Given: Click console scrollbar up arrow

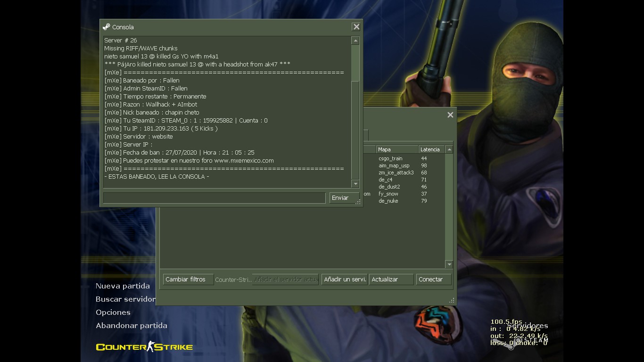Looking at the screenshot, I should click(x=355, y=41).
